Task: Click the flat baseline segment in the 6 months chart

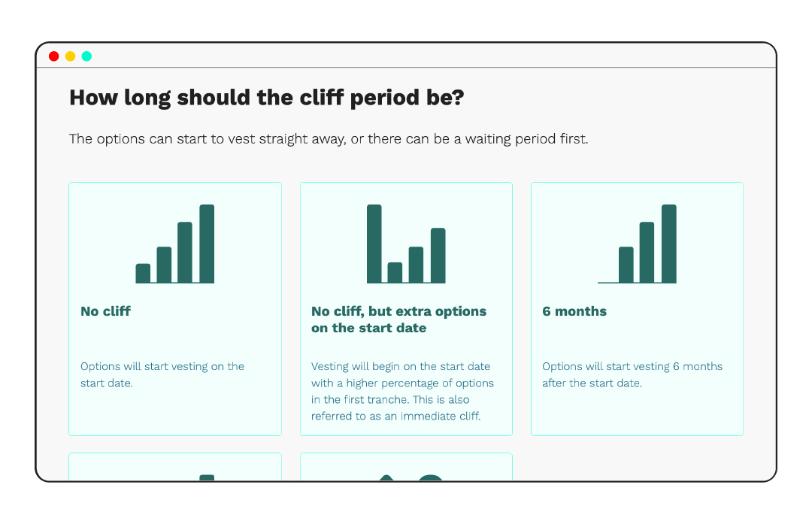Action: coord(608,282)
